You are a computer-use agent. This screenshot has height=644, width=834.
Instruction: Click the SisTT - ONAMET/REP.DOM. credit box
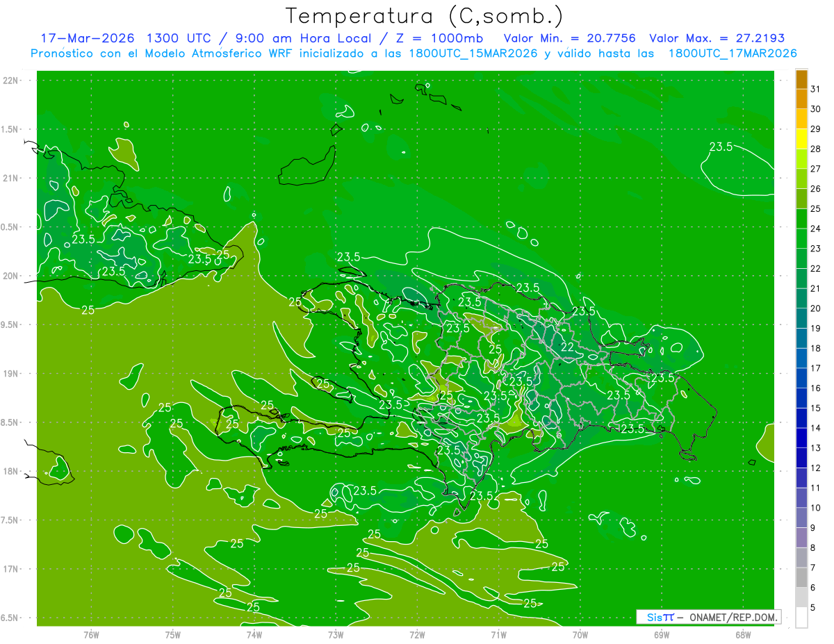coord(709,617)
